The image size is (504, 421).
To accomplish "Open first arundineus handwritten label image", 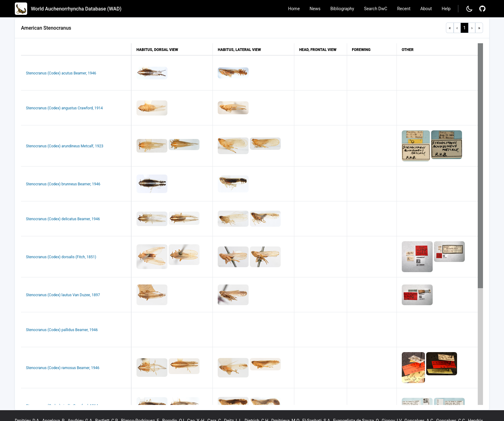I will tap(416, 146).
